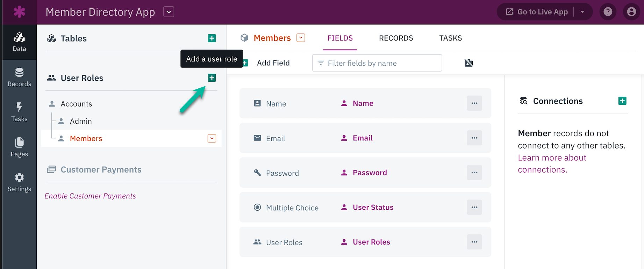Add a connection with plus icon
Viewport: 644px width, 269px height.
[x=622, y=101]
